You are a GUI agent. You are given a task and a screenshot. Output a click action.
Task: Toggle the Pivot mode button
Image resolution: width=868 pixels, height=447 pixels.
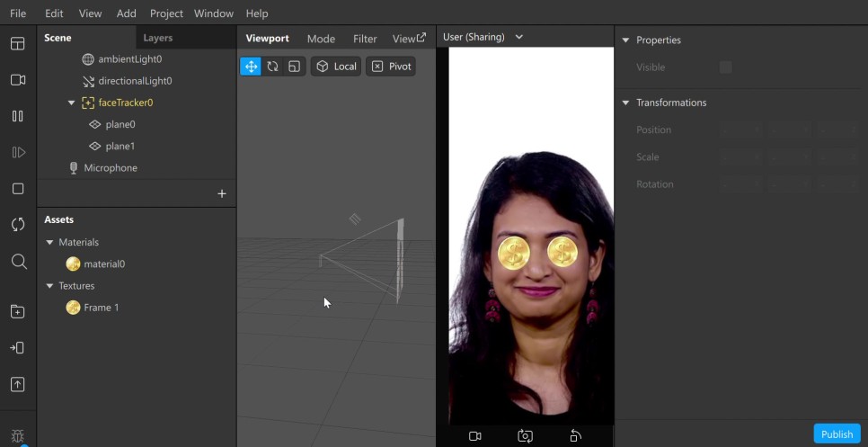pos(391,67)
